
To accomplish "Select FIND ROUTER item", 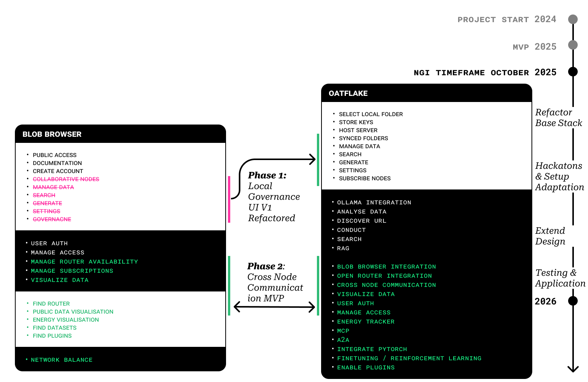I will click(x=51, y=304).
